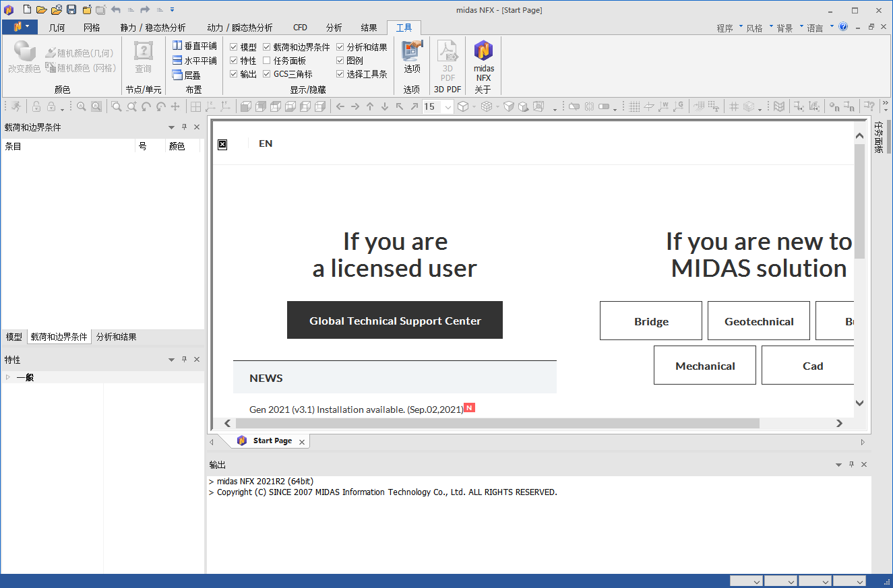The height and width of the screenshot is (588, 893).
Task: Select 垂直平铺 vertical tile layout
Action: (x=194, y=46)
